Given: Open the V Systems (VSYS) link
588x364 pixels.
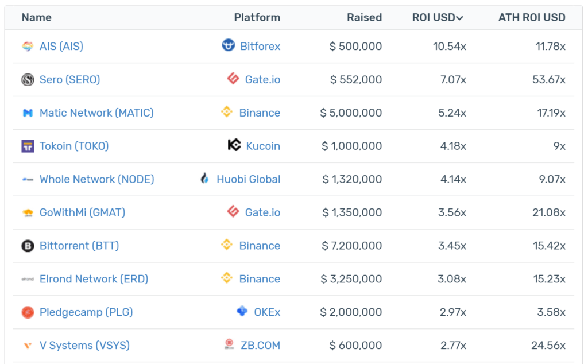Looking at the screenshot, I should point(85,345).
